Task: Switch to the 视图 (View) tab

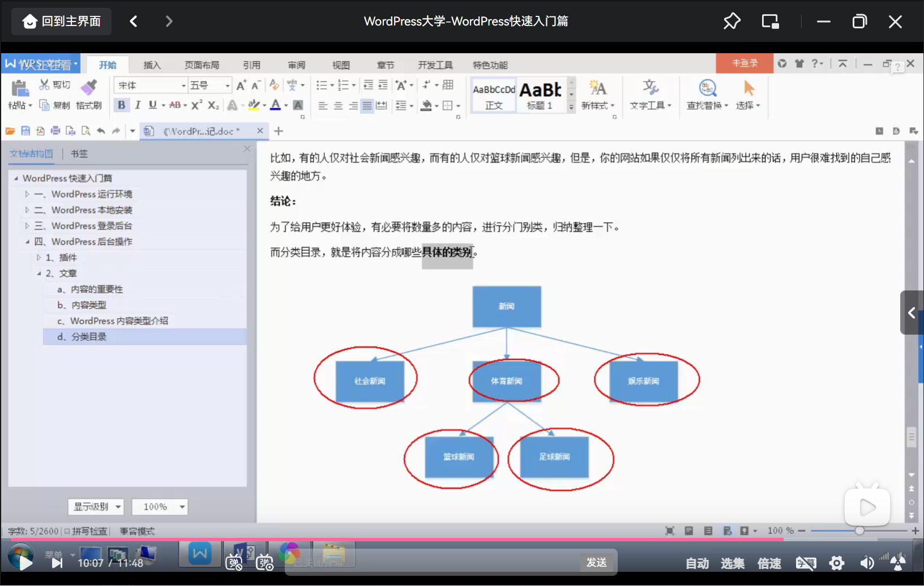Action: 341,65
